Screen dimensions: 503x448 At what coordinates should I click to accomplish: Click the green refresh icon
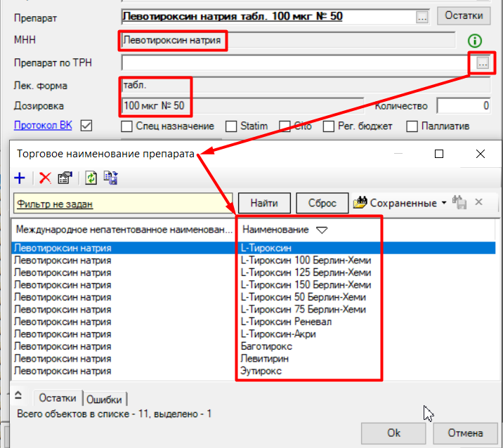pos(91,178)
